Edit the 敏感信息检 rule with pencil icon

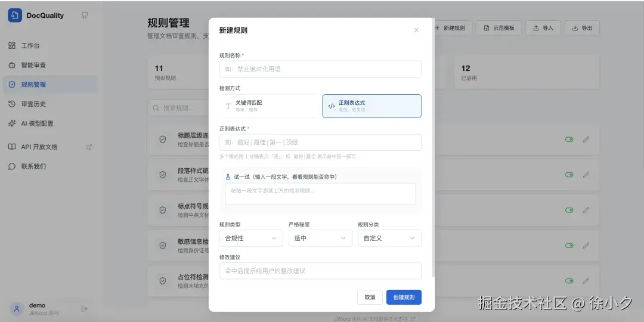(586, 245)
